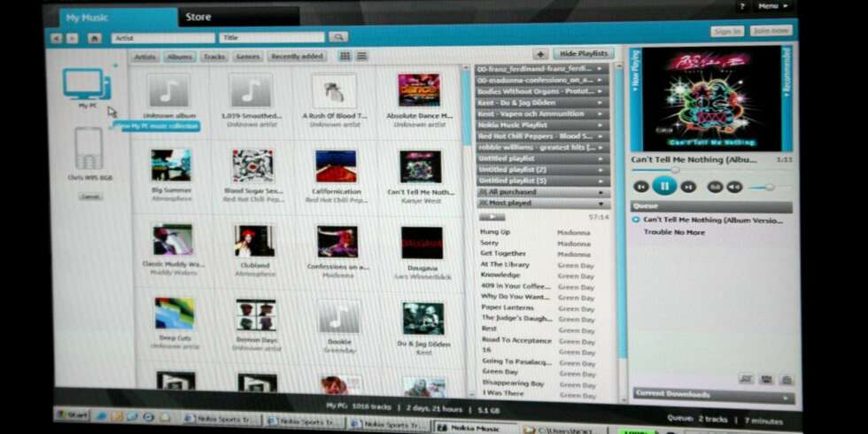
Task: Expand the 00-madonna-confessions playlist
Action: [542, 80]
